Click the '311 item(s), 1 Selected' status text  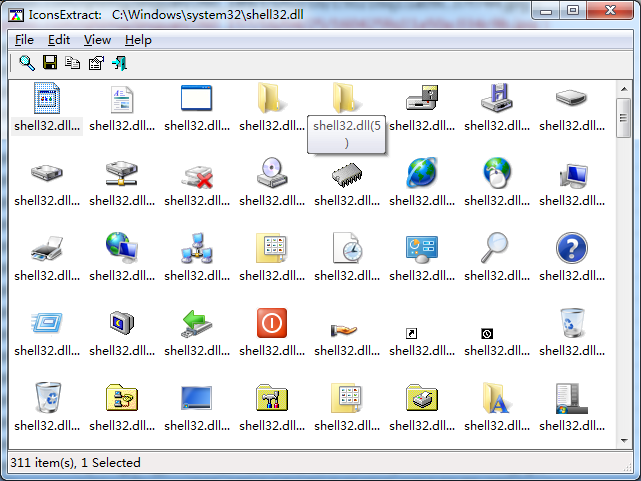tap(76, 463)
